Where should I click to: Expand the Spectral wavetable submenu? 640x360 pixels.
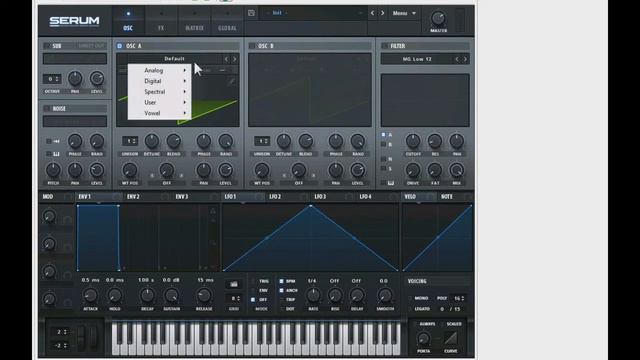(x=159, y=92)
